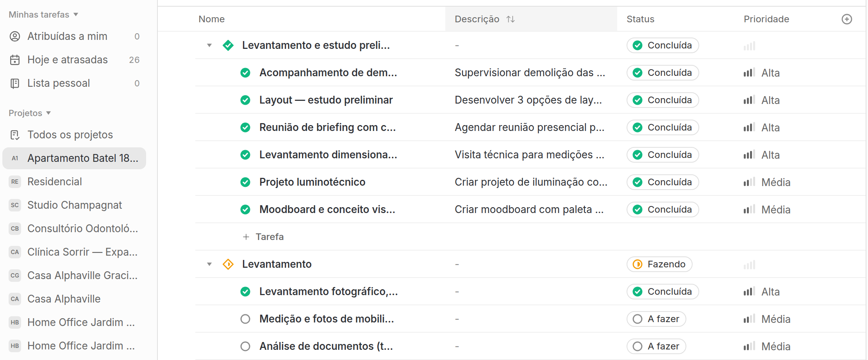Open the Fazendo status dropdown

(659, 264)
